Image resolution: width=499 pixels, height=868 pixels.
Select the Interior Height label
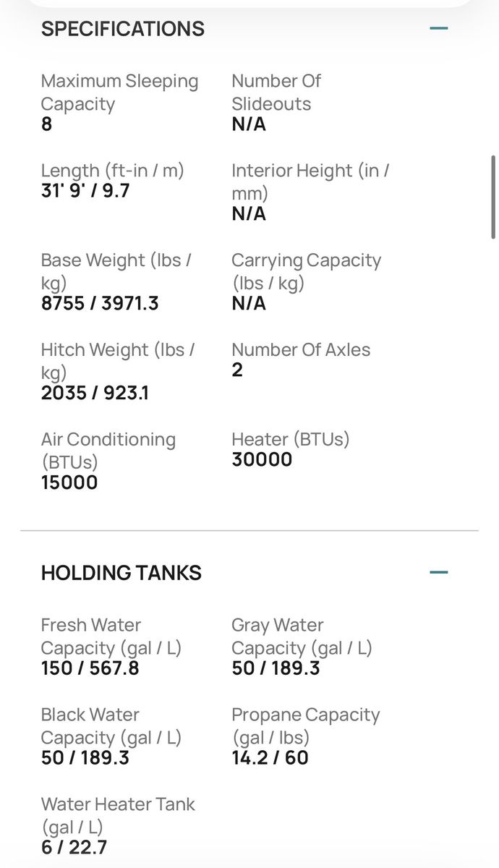(311, 182)
